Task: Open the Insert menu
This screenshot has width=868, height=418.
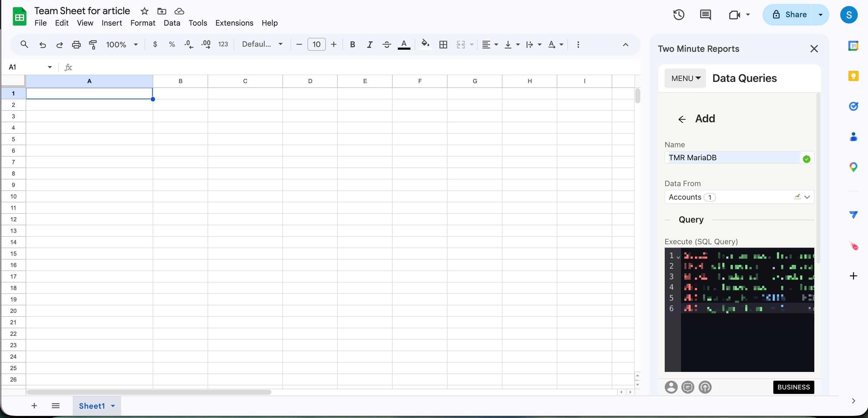Action: (112, 23)
